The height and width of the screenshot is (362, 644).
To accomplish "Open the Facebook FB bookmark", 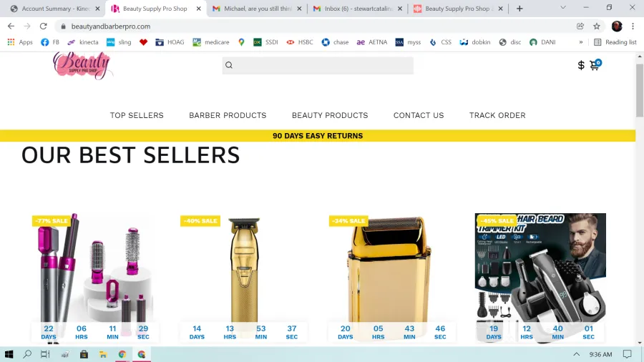I will (50, 42).
